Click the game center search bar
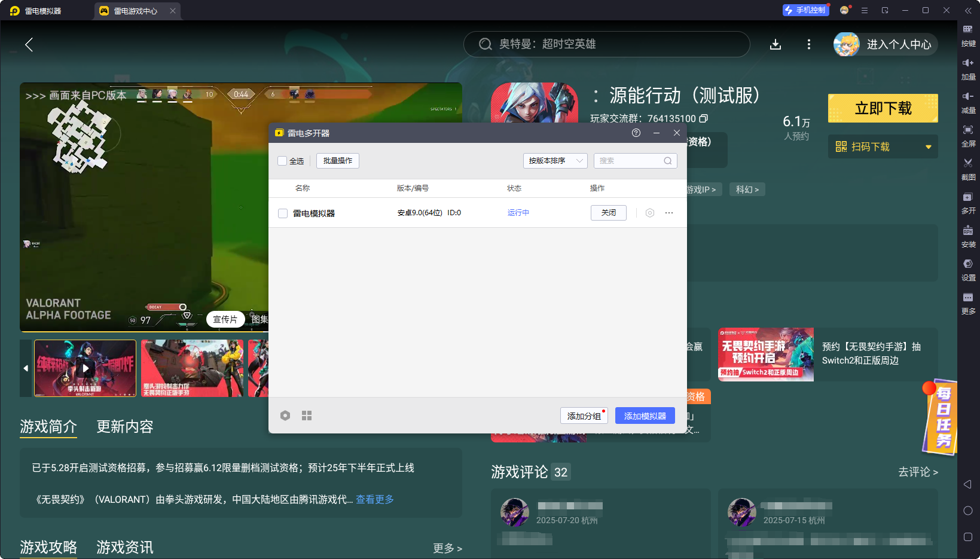Viewport: 980px width, 559px height. click(x=606, y=44)
